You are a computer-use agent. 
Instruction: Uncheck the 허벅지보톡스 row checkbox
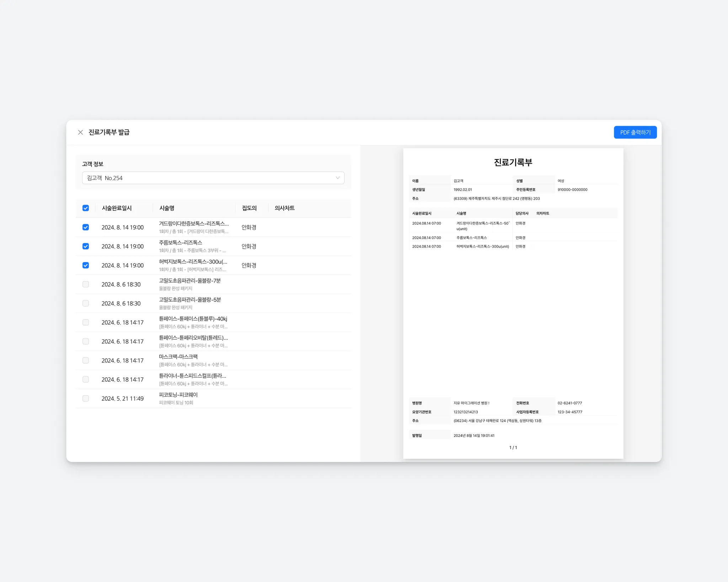click(86, 265)
